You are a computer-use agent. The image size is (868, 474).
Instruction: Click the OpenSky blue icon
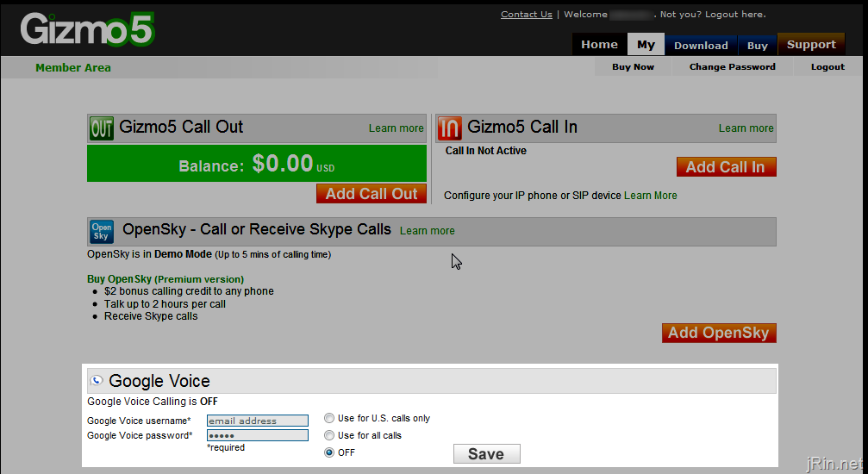pyautogui.click(x=102, y=232)
